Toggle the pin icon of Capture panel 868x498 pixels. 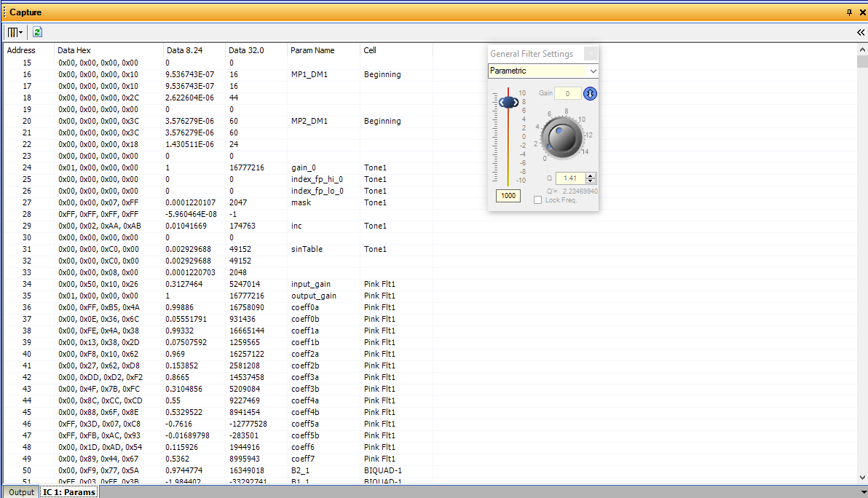(x=850, y=12)
